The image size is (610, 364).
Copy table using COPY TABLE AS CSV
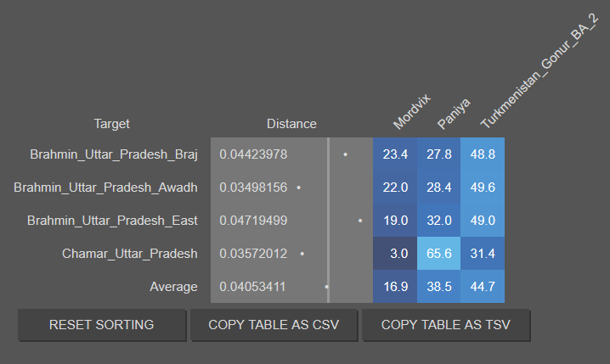[274, 325]
